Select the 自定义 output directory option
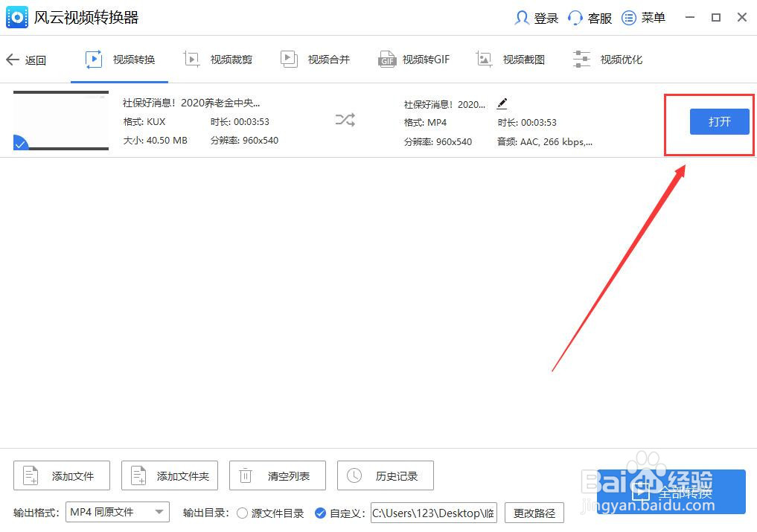 (x=320, y=513)
